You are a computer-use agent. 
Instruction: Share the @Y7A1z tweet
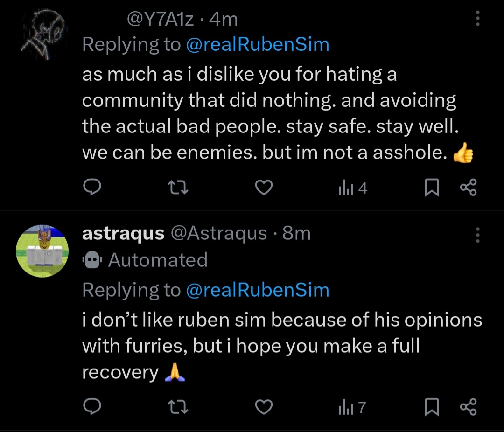coord(468,188)
